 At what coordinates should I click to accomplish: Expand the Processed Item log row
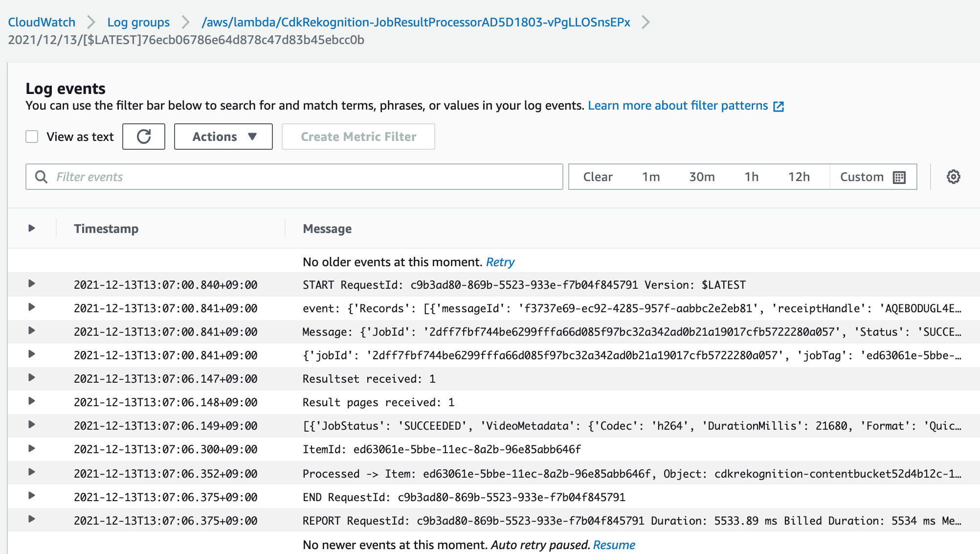(32, 472)
